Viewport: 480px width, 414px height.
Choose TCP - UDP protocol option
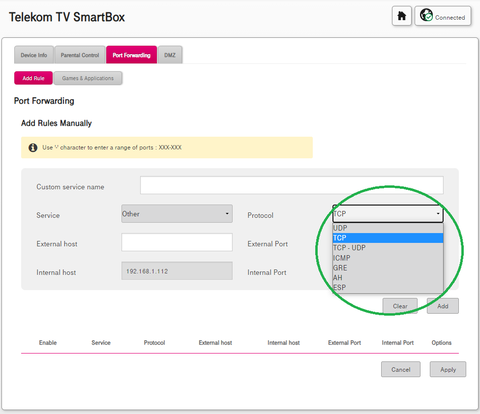(388, 248)
